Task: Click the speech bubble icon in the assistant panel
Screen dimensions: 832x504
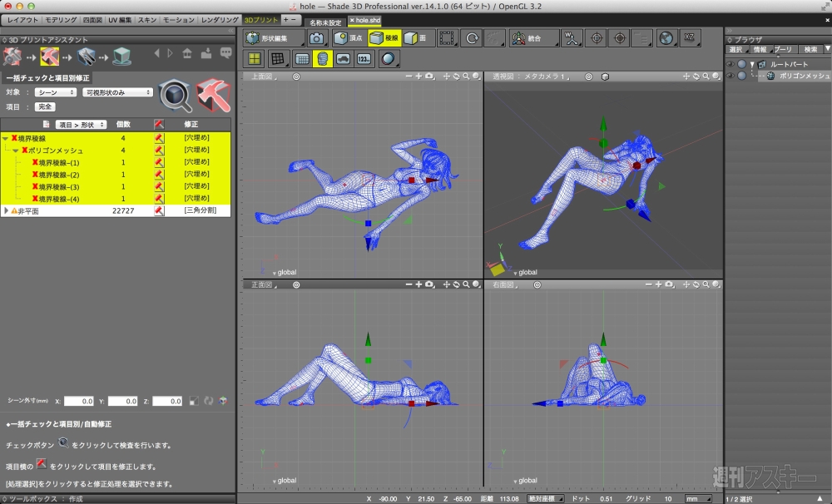Action: pos(225,53)
